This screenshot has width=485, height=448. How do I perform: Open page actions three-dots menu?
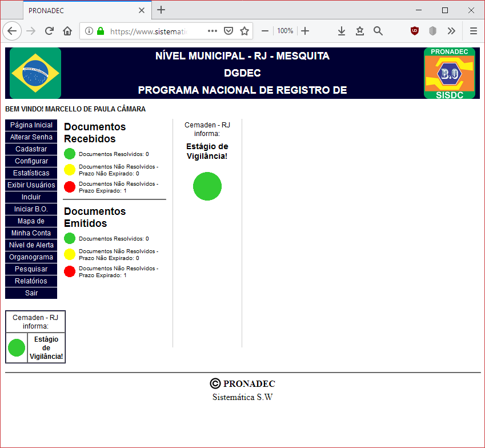213,31
